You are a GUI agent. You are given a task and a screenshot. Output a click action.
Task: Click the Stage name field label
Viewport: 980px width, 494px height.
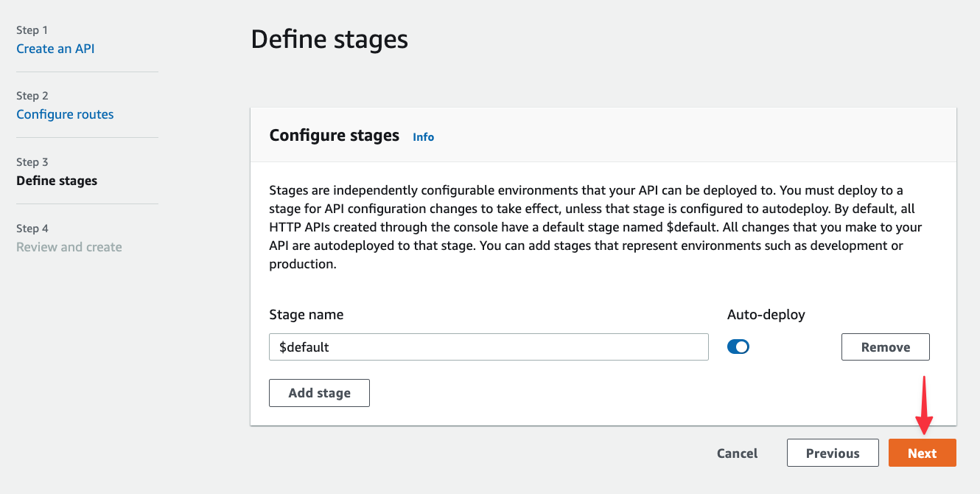(x=307, y=314)
